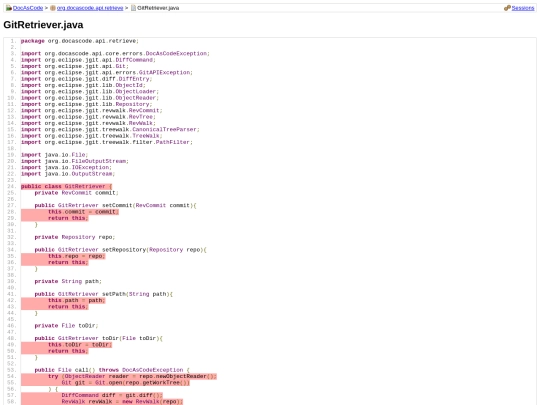
Task: Click the GitAPIException import line
Action: click(x=107, y=73)
